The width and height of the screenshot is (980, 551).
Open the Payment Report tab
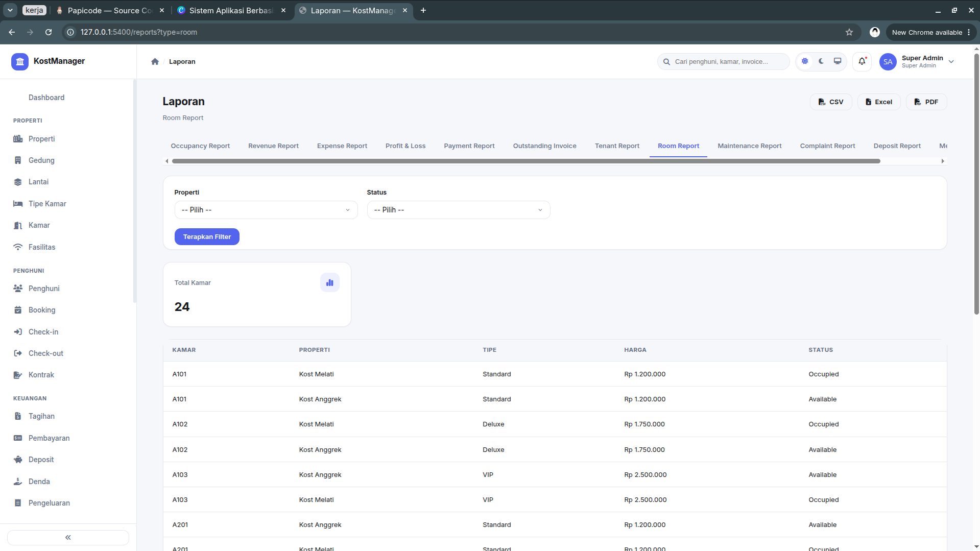pos(469,146)
